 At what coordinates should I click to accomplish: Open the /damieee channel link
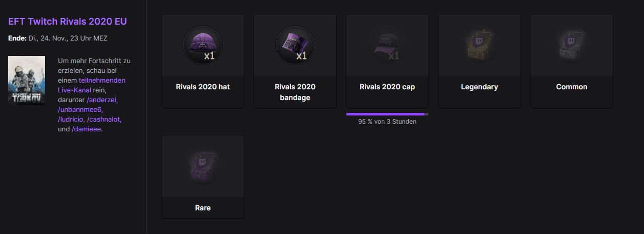pyautogui.click(x=87, y=129)
